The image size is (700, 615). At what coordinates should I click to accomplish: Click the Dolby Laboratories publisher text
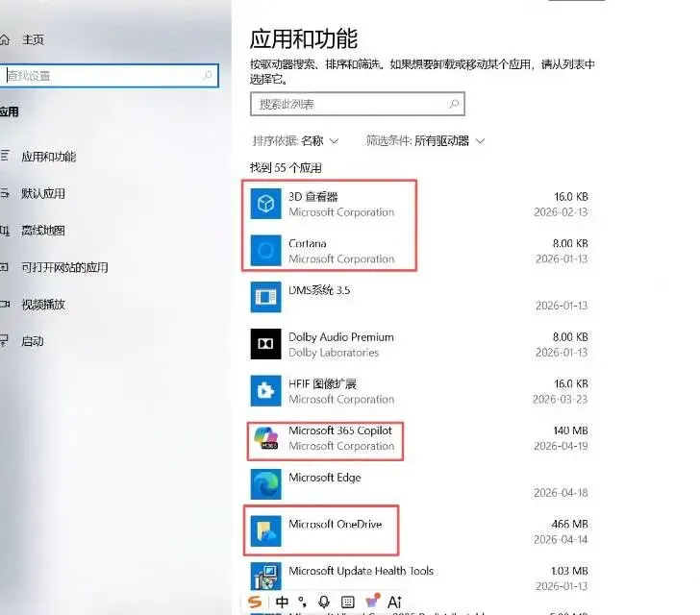pos(334,353)
